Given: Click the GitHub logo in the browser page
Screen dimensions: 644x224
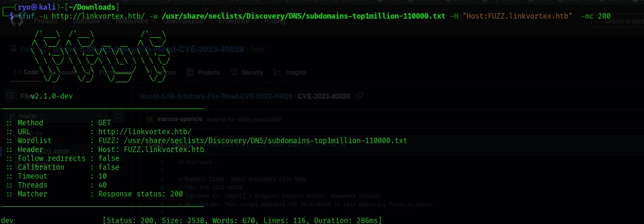Looking at the screenshot, I should [17, 21].
